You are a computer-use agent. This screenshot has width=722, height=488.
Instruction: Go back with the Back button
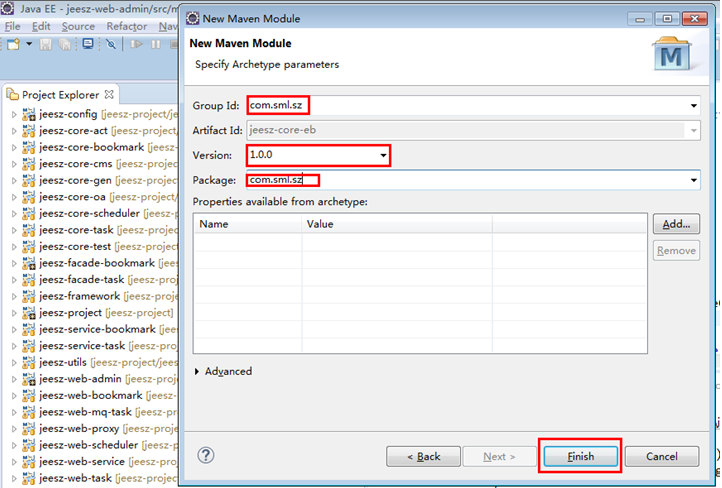click(x=423, y=456)
